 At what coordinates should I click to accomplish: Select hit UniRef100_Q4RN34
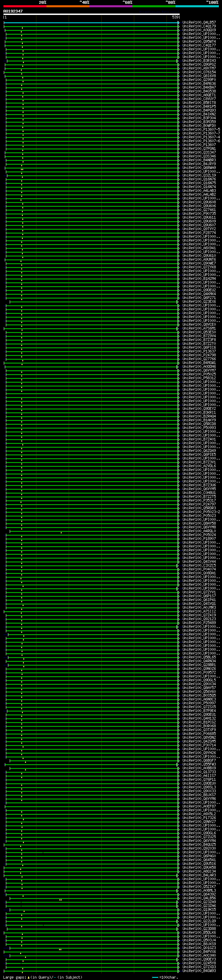point(199,661)
